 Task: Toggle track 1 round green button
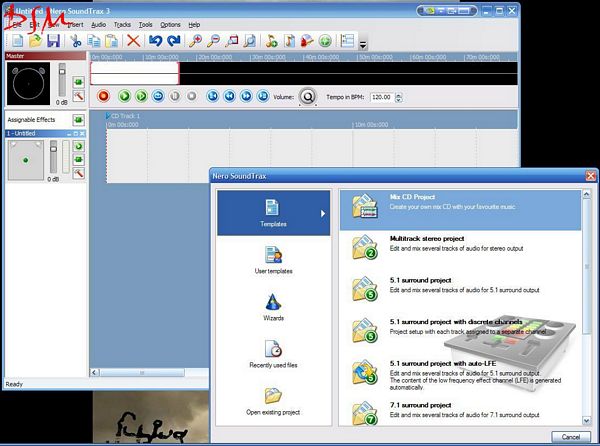(78, 146)
